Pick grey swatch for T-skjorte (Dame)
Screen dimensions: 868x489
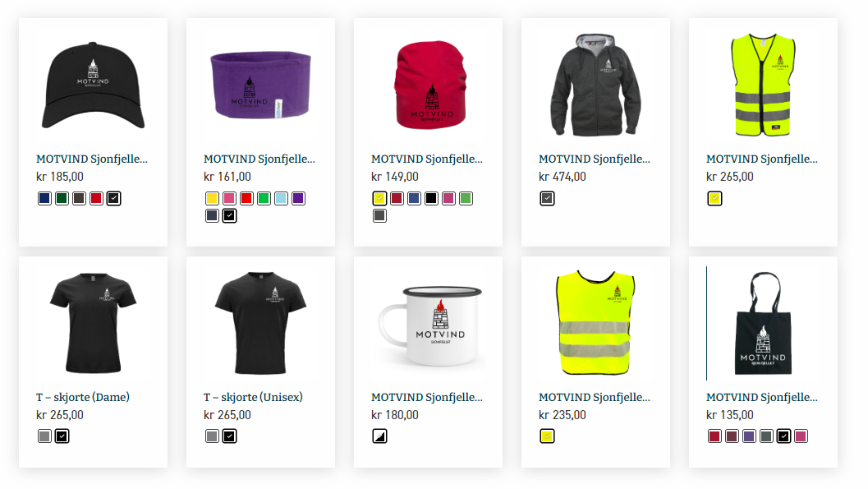coord(45,436)
